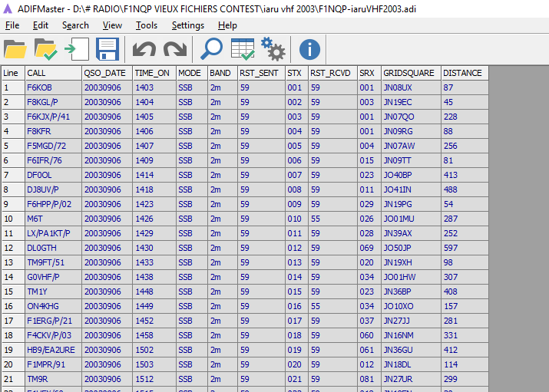Click the folder icon with green checkmark

[46, 49]
